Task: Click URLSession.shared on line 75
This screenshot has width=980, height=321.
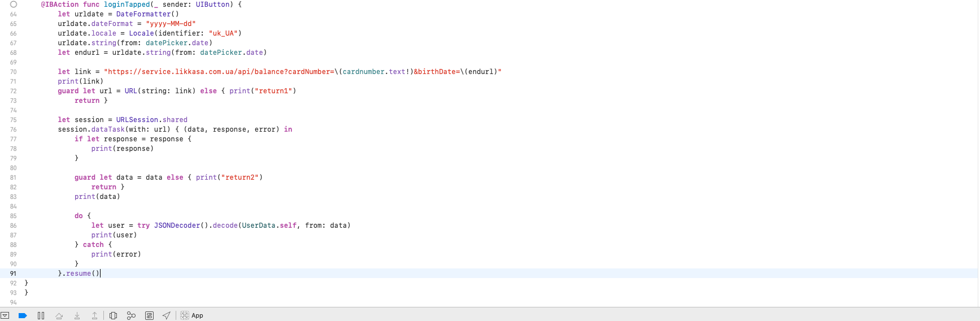Action: [152, 120]
